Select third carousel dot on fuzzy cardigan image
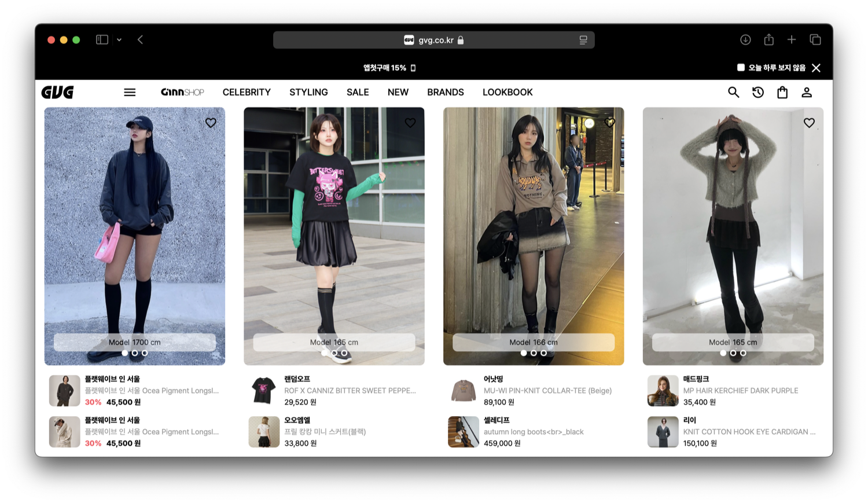 coord(743,353)
